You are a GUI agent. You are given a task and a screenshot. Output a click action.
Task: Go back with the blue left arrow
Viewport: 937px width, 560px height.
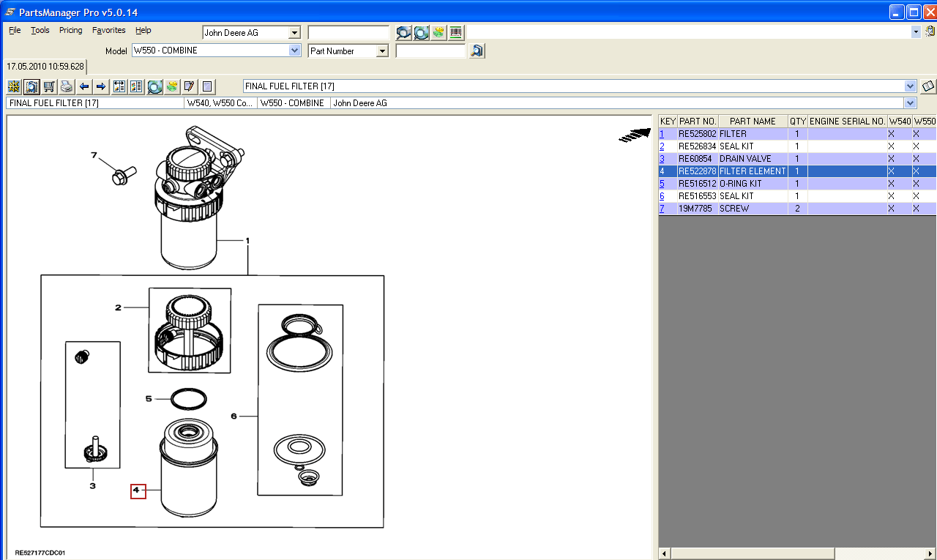coord(84,86)
